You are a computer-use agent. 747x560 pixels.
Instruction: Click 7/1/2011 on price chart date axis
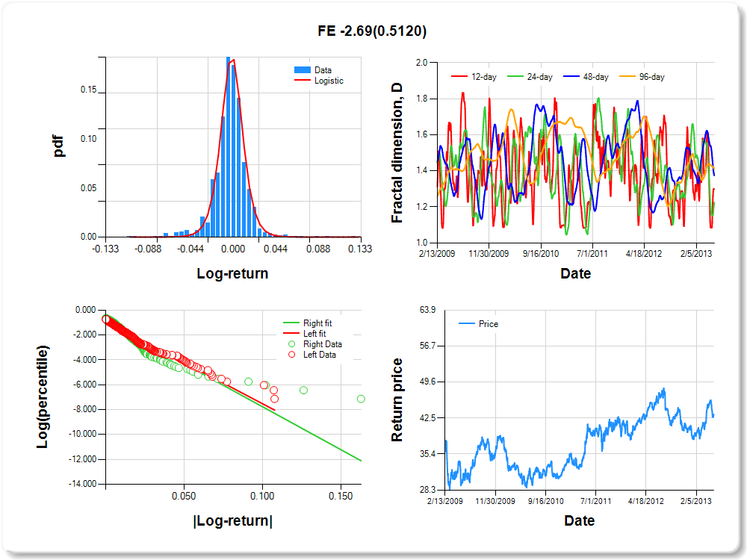[x=595, y=501]
